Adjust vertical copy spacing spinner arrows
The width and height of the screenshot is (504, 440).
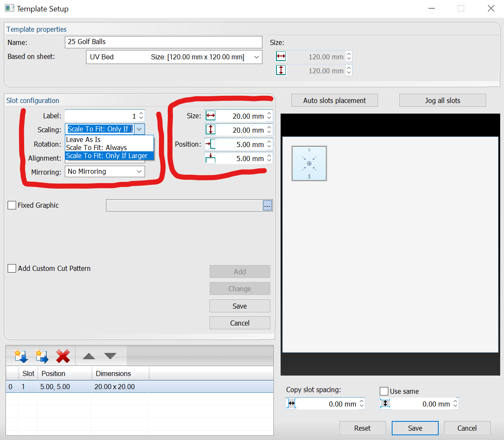coord(455,404)
